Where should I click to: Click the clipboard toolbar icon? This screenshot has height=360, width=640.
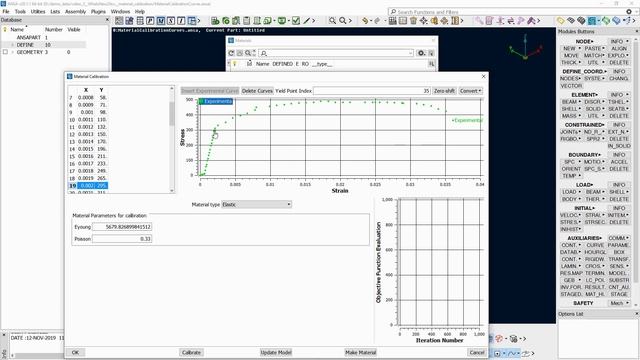pyautogui.click(x=247, y=20)
